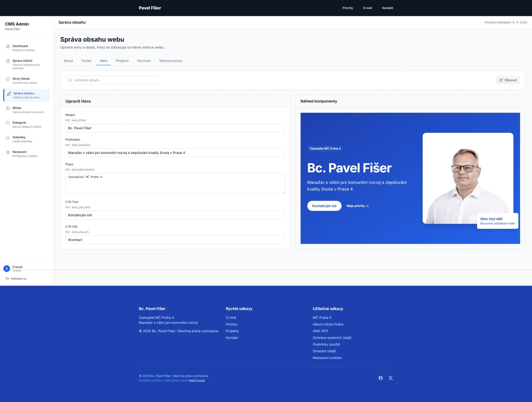Click Odhlásit se to log out
532x402 pixels.
16,279
